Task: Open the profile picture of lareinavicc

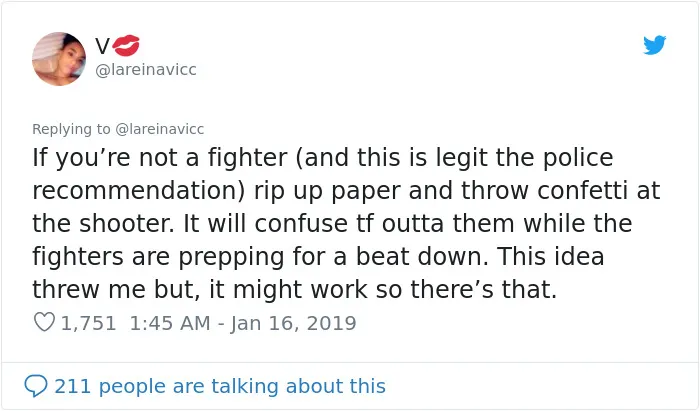Action: [59, 58]
